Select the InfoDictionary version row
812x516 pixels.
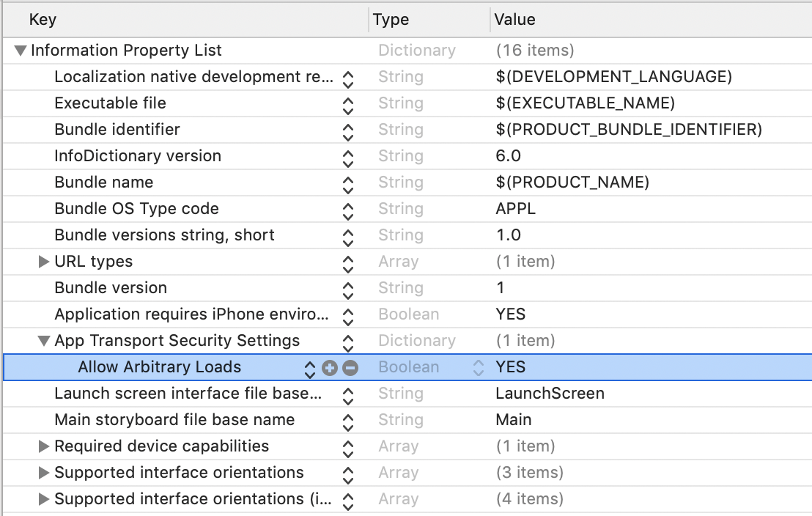[x=138, y=156]
